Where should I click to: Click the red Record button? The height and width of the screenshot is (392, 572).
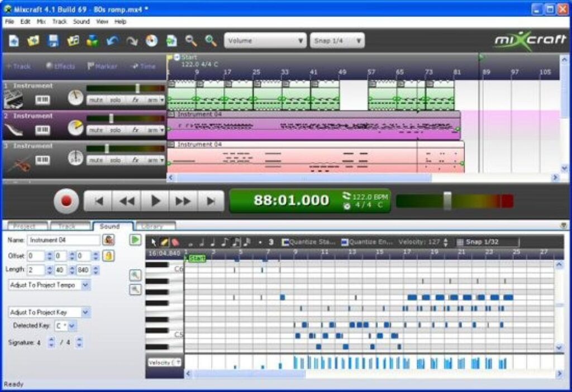coord(66,201)
